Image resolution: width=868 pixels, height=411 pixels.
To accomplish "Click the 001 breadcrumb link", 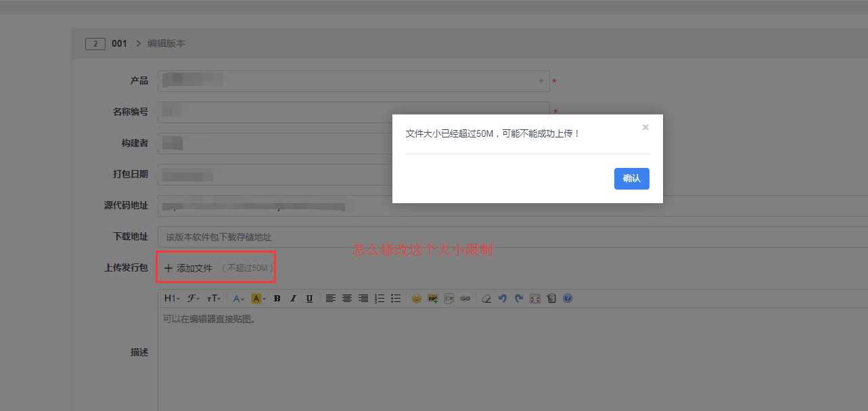I will (119, 43).
